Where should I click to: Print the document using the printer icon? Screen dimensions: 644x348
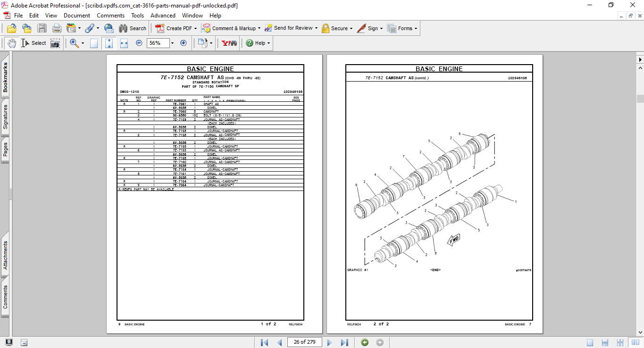click(57, 28)
